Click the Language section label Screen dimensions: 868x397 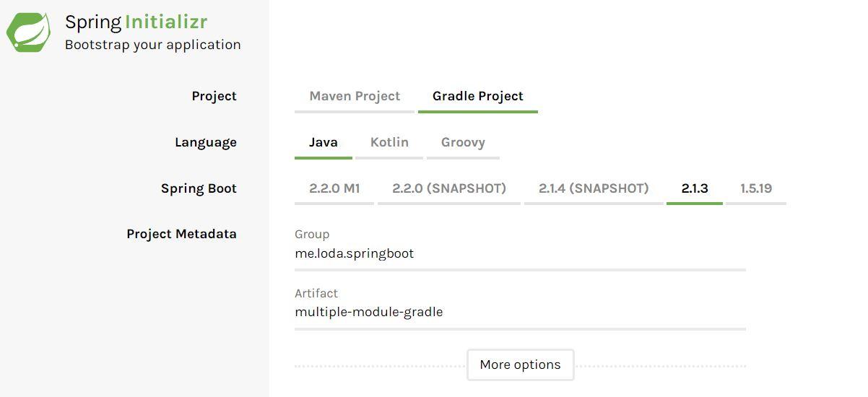tap(205, 142)
